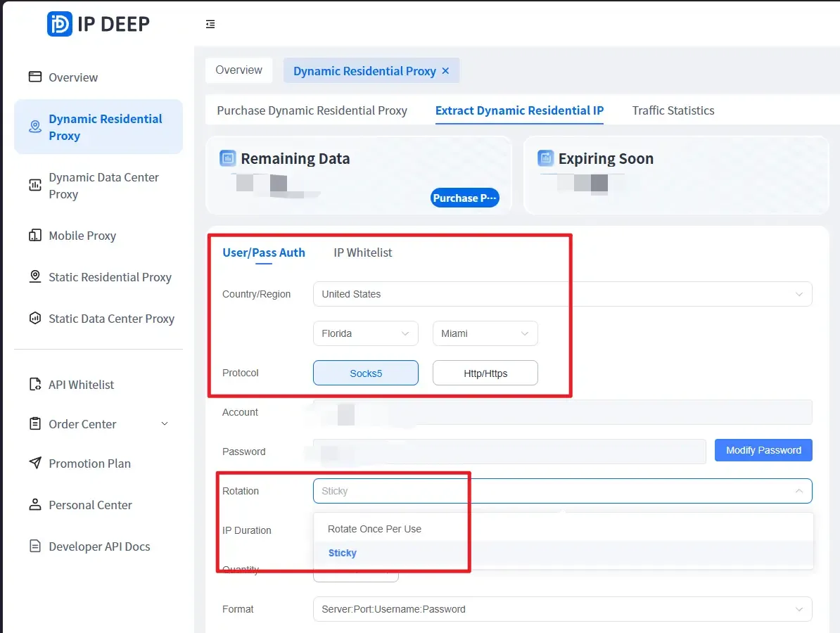The height and width of the screenshot is (633, 840).
Task: Switch to the IP Whitelist tab
Action: coord(363,252)
